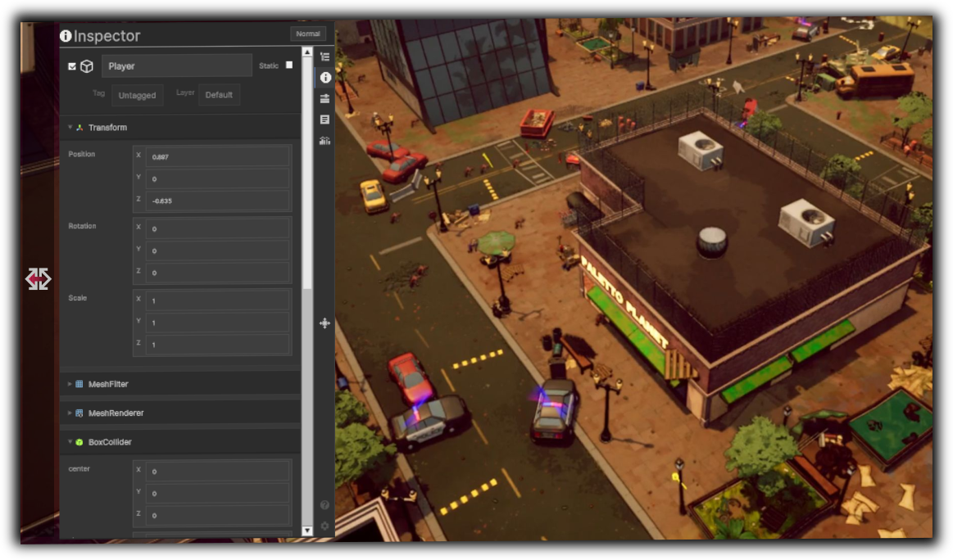Select the Inspector info icon in the side strip
953x560 pixels.
[325, 78]
